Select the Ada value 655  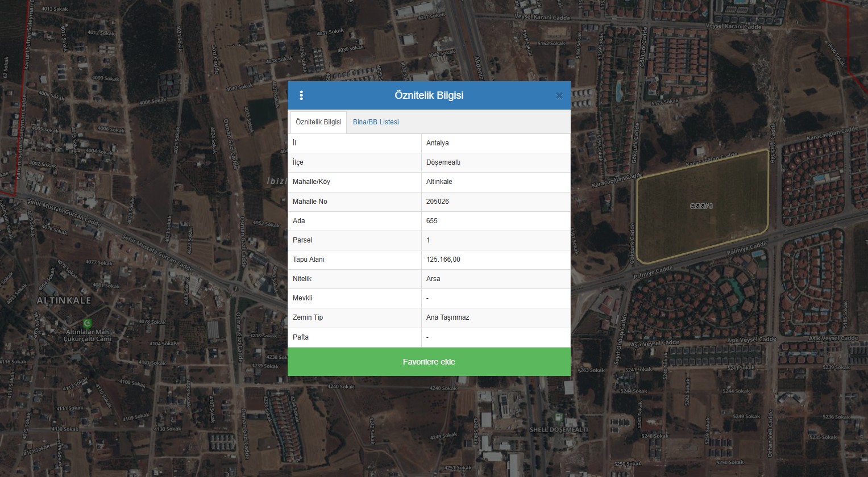tap(432, 221)
